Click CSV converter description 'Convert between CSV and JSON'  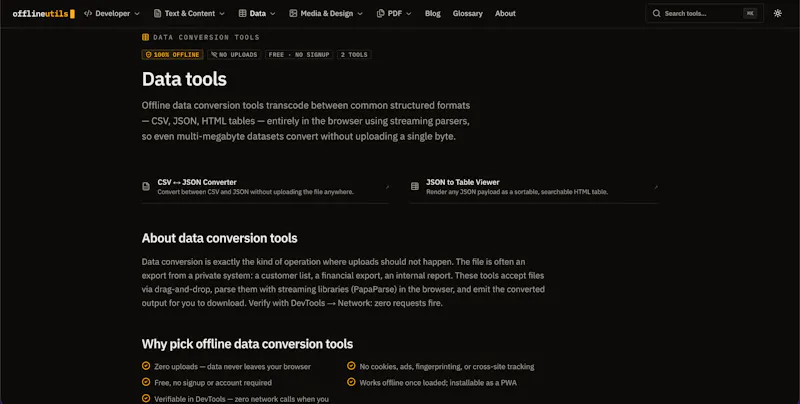pyautogui.click(x=256, y=192)
